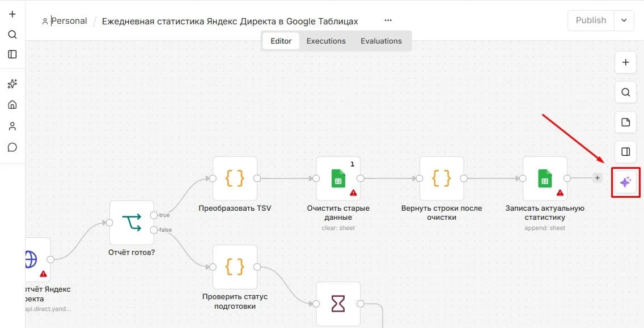Select the 'Вернуть строки после очистки' code node
Viewport: 644px width, 328px height.
(442, 178)
